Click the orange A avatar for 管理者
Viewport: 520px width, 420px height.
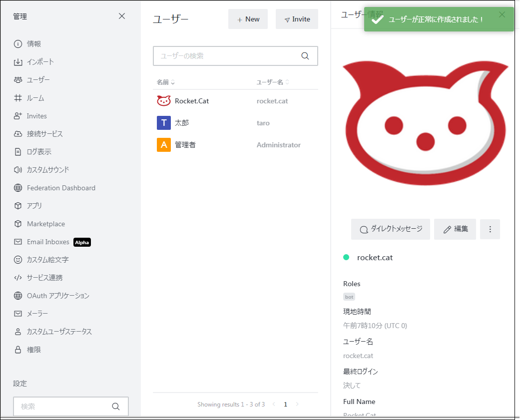pos(164,144)
